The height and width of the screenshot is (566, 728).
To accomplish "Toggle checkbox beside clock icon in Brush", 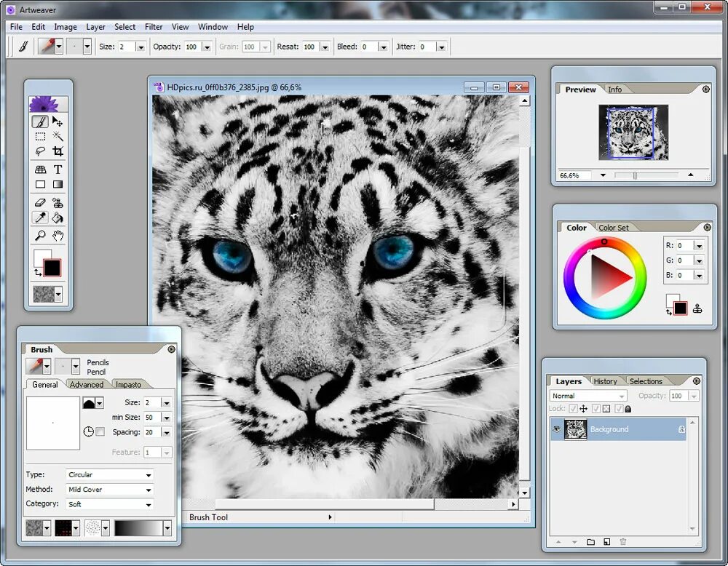I will coord(100,432).
